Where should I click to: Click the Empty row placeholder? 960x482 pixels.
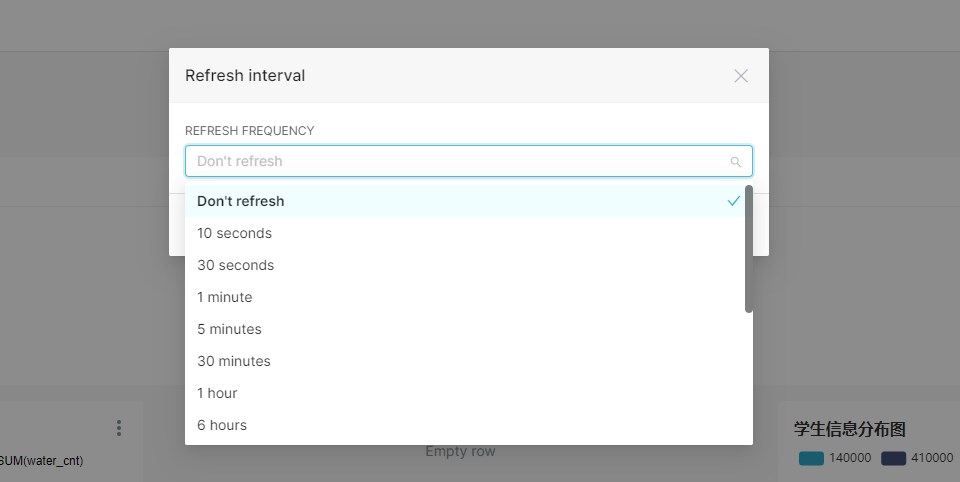[460, 451]
